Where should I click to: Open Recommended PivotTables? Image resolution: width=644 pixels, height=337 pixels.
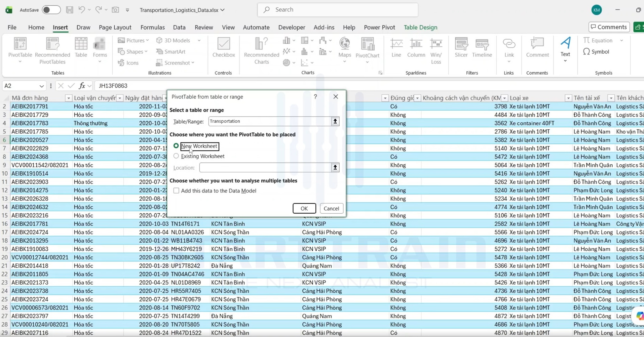[x=52, y=50]
